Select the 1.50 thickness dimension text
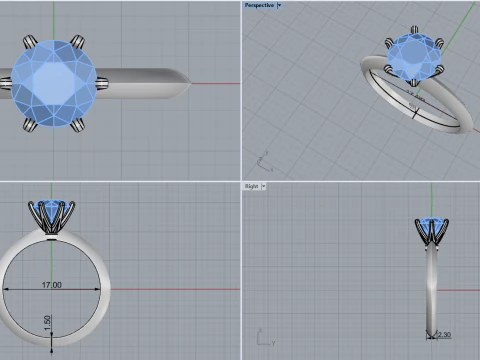 48,322
